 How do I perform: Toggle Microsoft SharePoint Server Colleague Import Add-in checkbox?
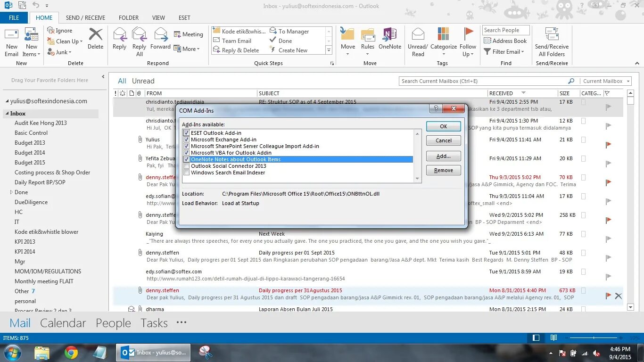click(x=187, y=146)
